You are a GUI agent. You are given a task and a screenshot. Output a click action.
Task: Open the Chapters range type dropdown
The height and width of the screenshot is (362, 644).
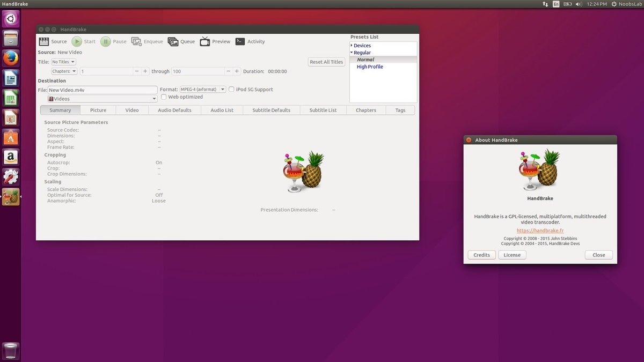click(x=64, y=71)
